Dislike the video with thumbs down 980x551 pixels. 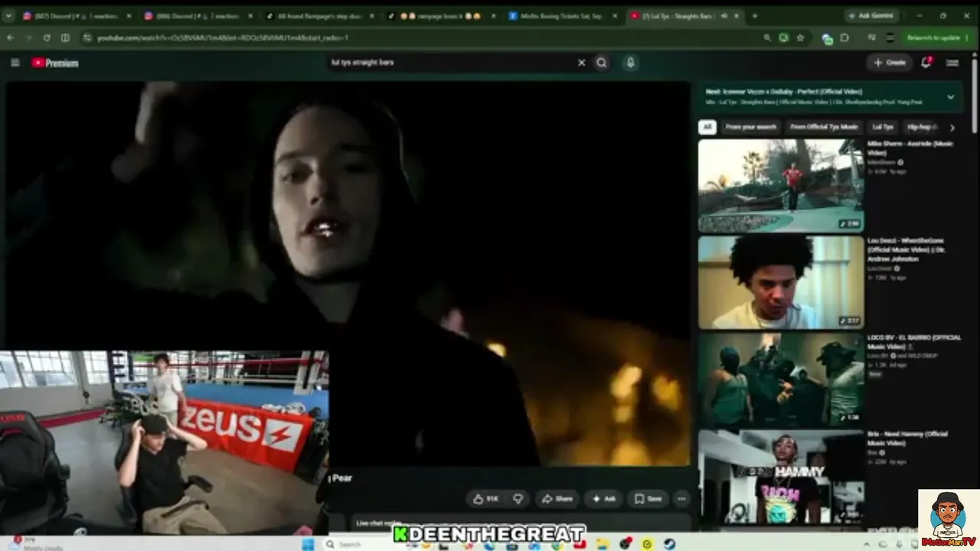(518, 499)
